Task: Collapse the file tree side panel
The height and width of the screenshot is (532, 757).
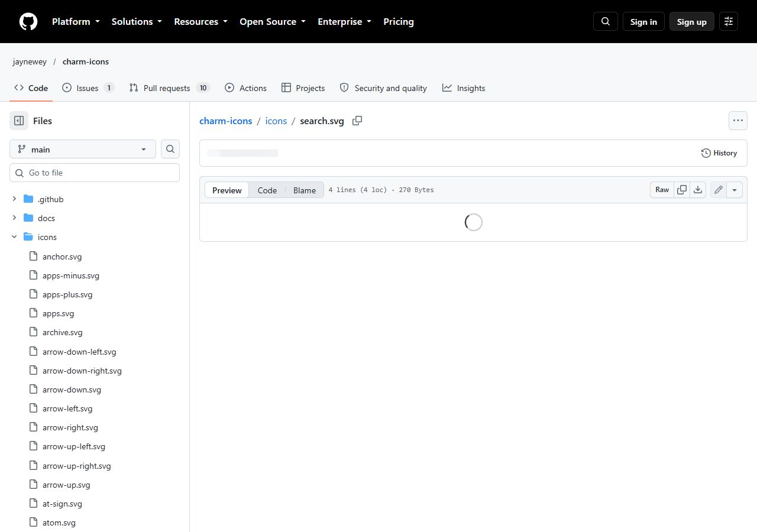Action: tap(19, 121)
